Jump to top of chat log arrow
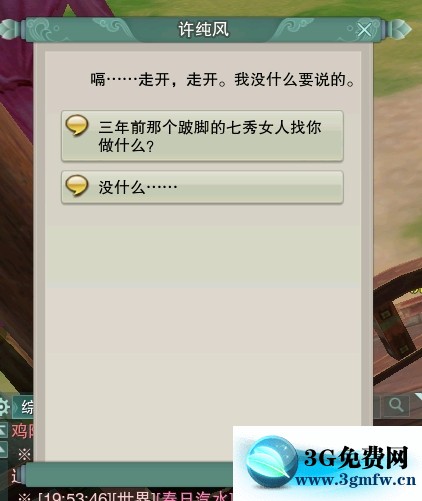422x501 pixels. [x=3, y=430]
